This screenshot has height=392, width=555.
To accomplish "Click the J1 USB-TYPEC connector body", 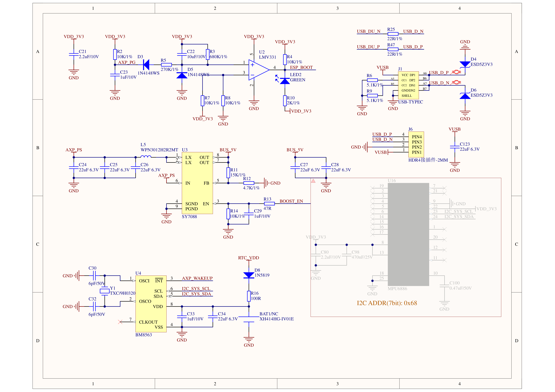I will [x=408, y=85].
